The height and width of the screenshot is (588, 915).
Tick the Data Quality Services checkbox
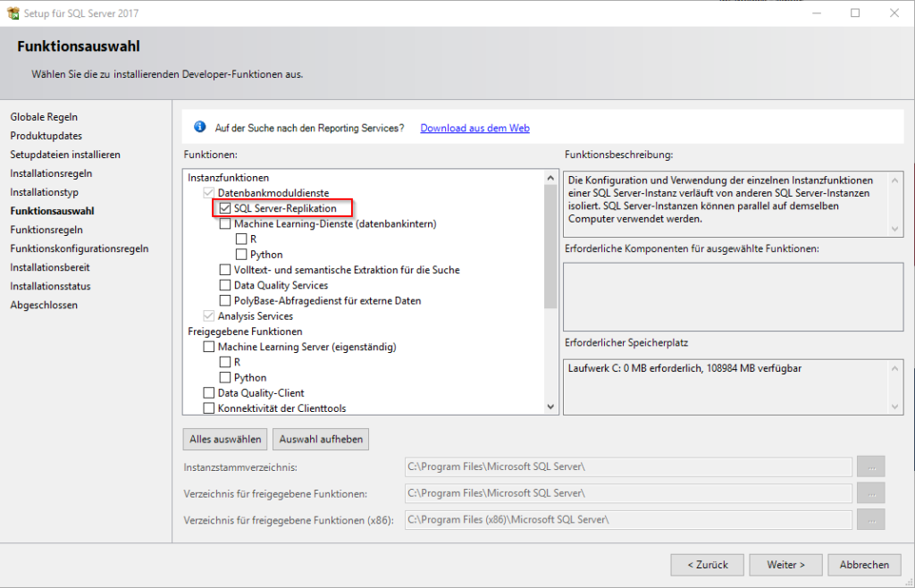tap(225, 285)
